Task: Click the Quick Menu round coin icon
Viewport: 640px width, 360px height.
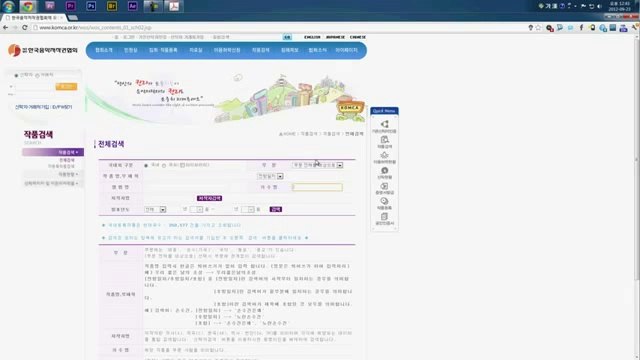Action: pos(384,171)
